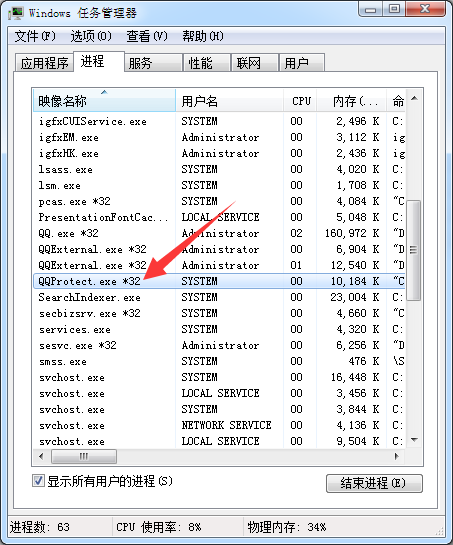This screenshot has width=453, height=545.
Task: Select the SearchIndexer.exe process
Action: 219,297
